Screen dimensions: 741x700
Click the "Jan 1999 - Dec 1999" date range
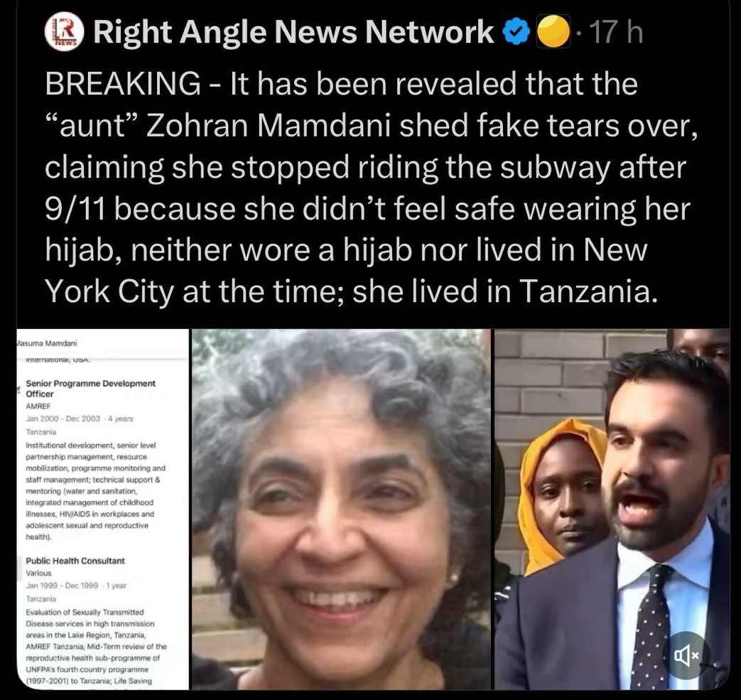coord(62,586)
